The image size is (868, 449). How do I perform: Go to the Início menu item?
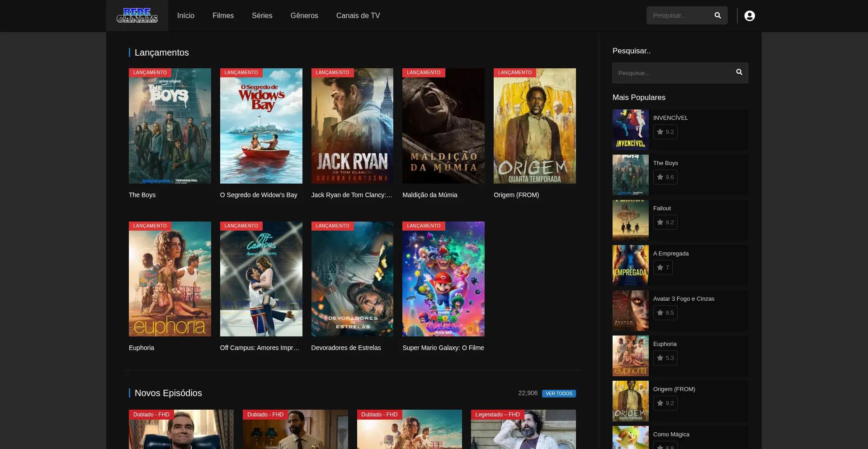186,15
